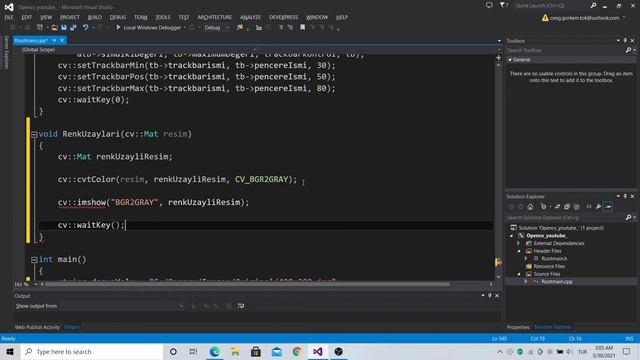
Task: Switch to the Properties tab
Action: [518, 327]
